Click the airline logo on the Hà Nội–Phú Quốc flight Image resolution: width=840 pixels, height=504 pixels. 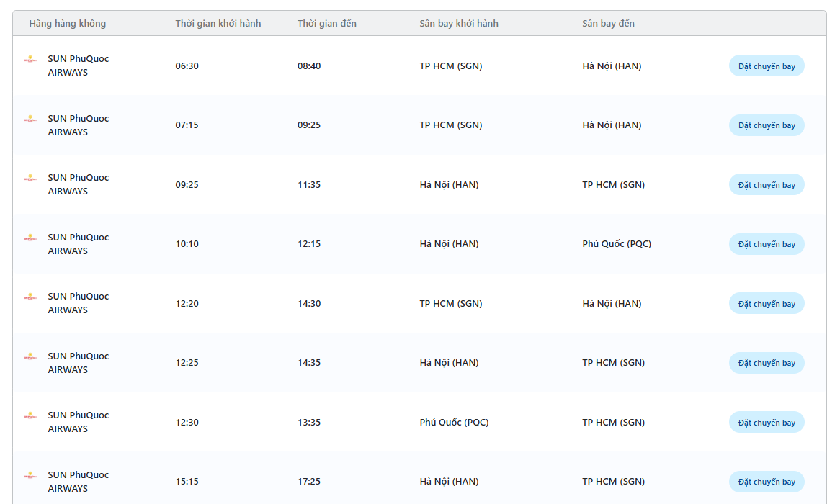30,238
